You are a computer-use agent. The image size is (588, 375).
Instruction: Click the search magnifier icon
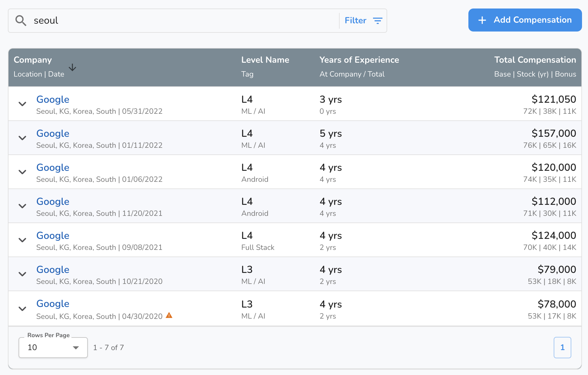coord(21,20)
